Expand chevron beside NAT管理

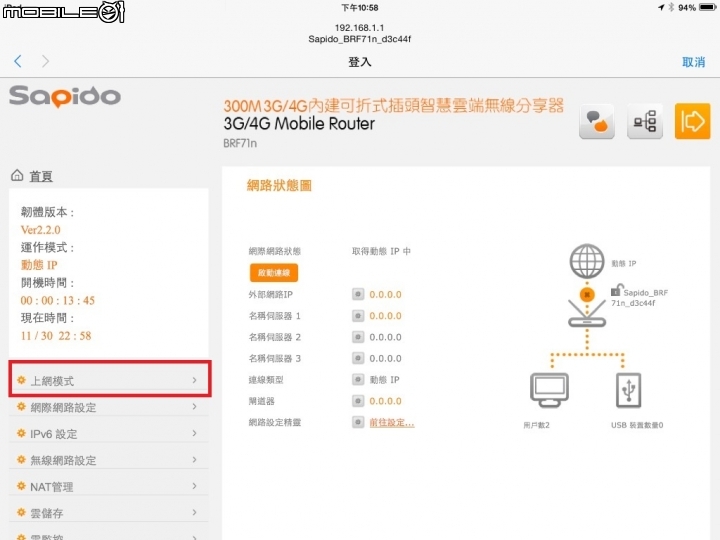pos(195,486)
